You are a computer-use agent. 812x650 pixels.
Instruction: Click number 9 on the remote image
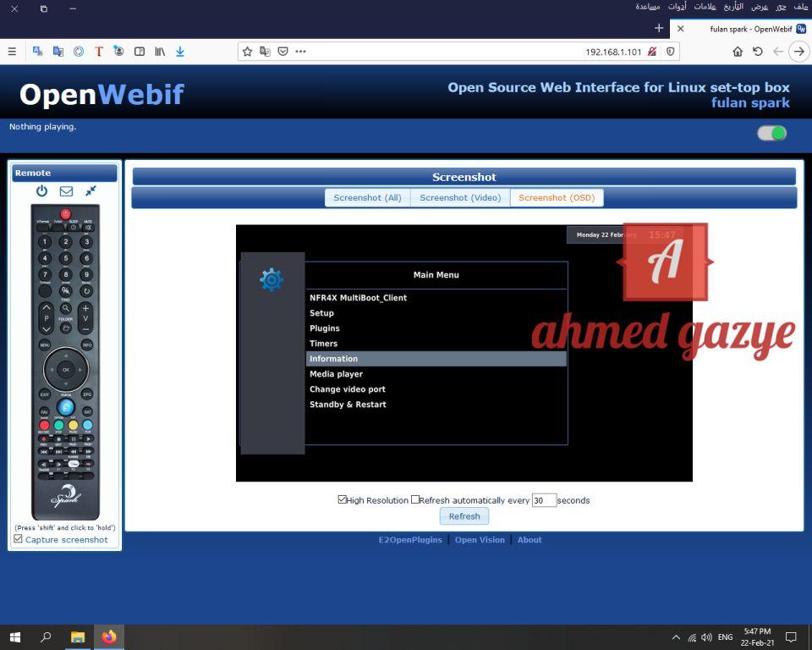tap(86, 274)
